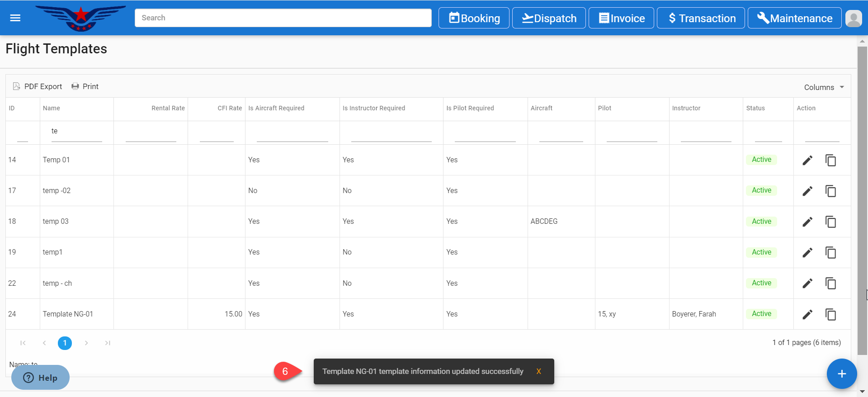Click the blue add template plus button
The height and width of the screenshot is (397, 868).
[841, 374]
